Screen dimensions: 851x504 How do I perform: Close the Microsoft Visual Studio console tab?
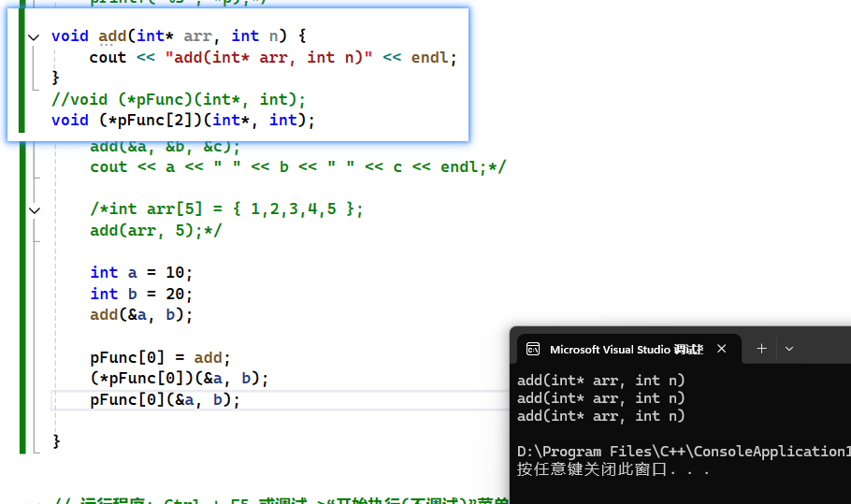coord(721,349)
